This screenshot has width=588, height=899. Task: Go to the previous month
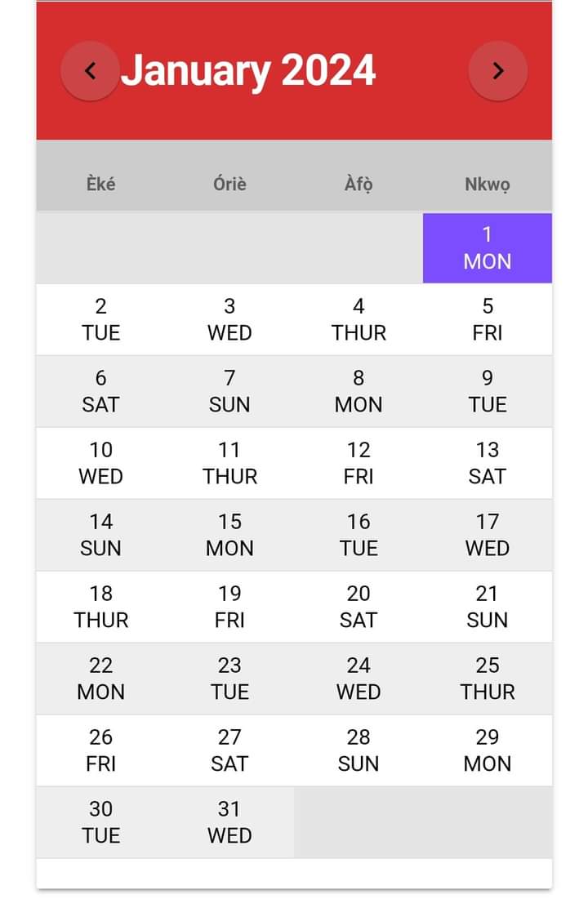90,71
